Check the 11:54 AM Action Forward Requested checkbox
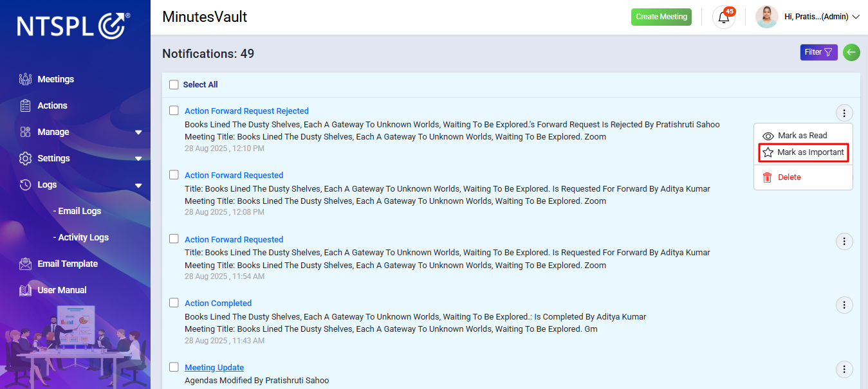 (x=174, y=239)
